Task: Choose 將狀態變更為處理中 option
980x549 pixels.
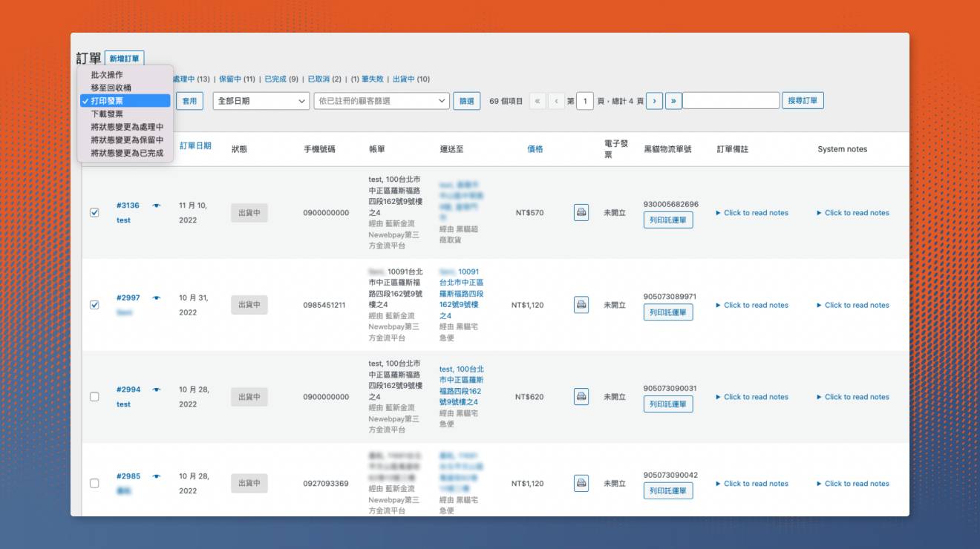Action: (125, 127)
